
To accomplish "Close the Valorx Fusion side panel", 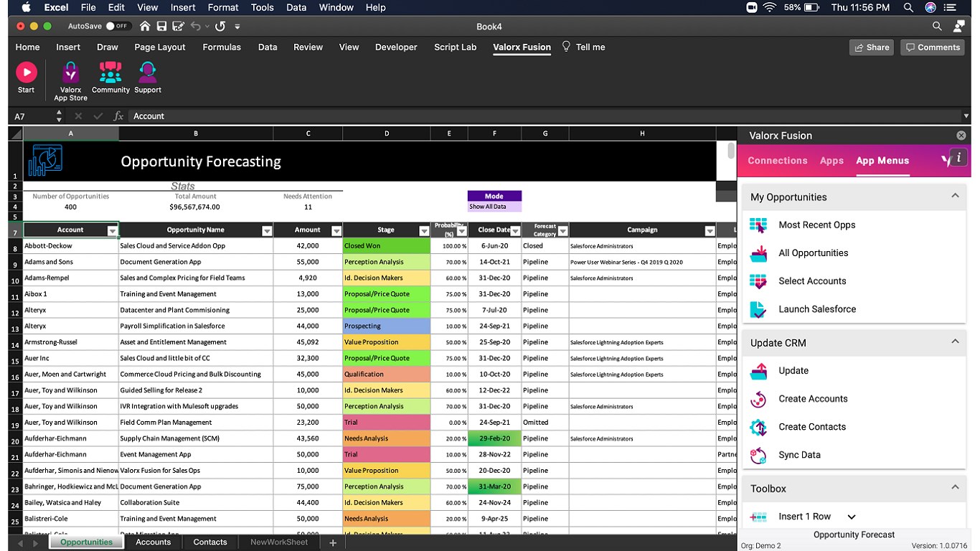I will 961,136.
